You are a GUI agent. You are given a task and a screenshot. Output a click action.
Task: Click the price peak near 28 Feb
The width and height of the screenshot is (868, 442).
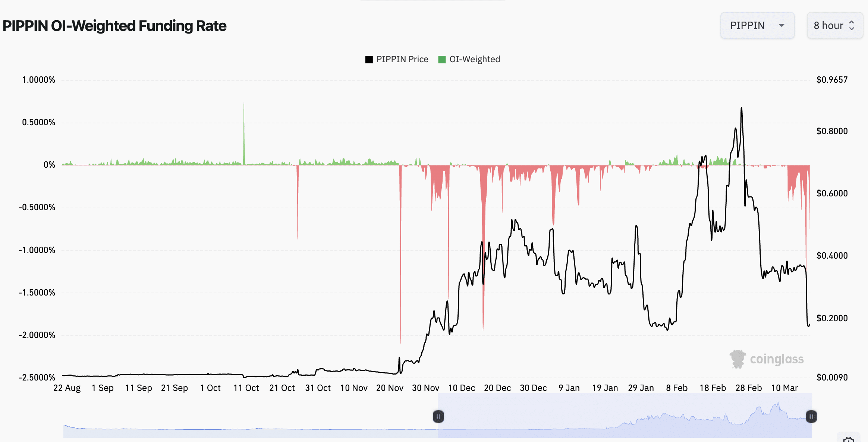pos(741,109)
